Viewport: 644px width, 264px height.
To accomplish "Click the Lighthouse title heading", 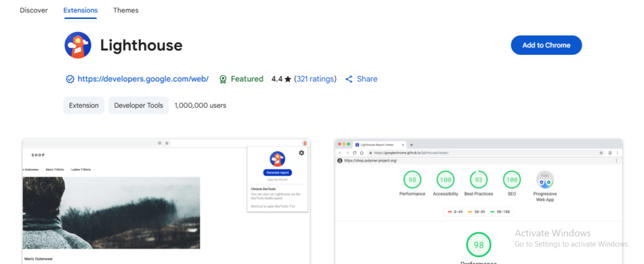I will (142, 45).
